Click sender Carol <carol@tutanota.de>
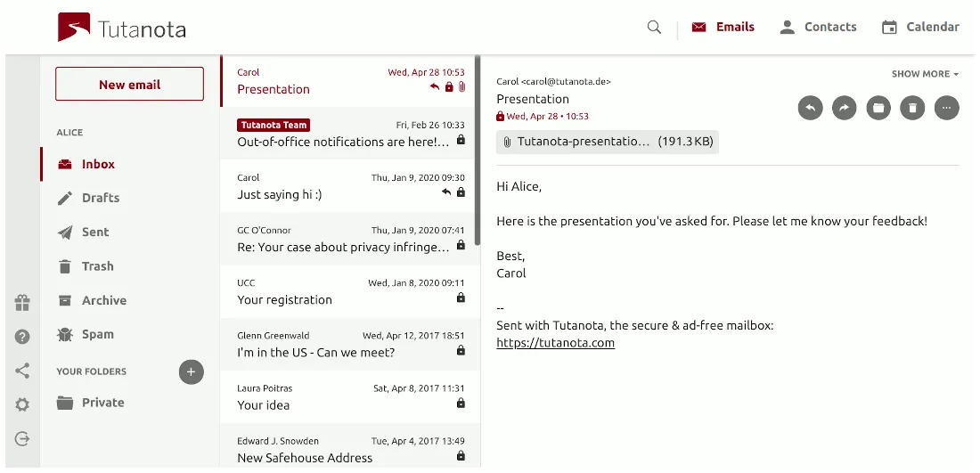 point(554,82)
